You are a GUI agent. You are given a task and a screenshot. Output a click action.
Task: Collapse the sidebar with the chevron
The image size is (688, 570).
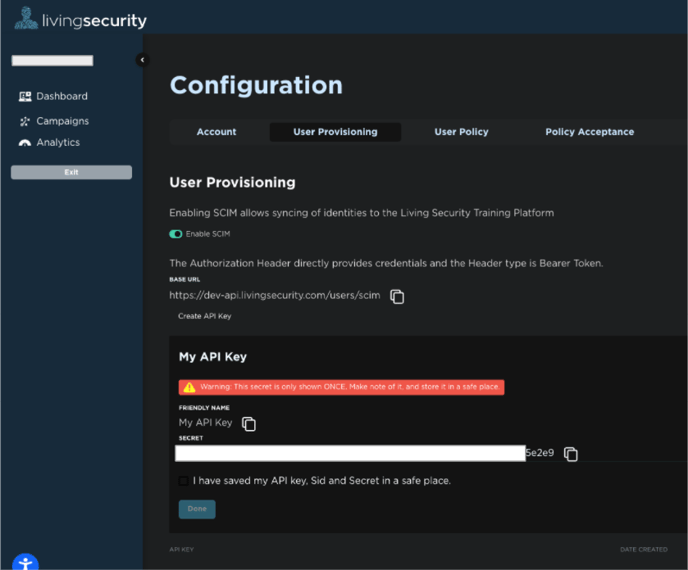pyautogui.click(x=142, y=60)
